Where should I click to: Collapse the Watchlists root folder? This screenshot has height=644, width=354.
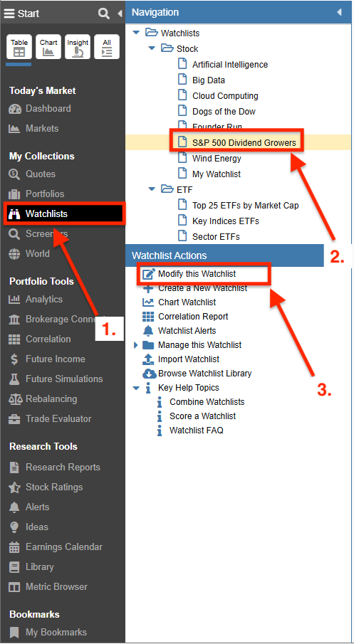tap(137, 33)
